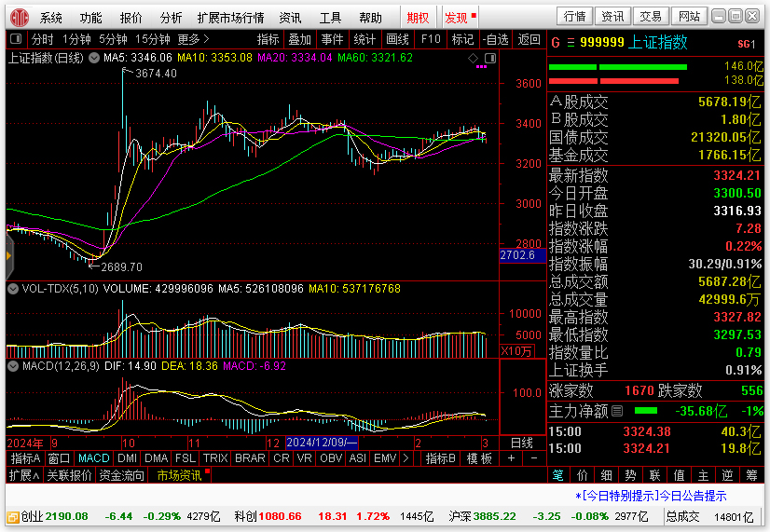The width and height of the screenshot is (770, 532).
Task: Open the red 期权 menu item
Action: coord(418,18)
